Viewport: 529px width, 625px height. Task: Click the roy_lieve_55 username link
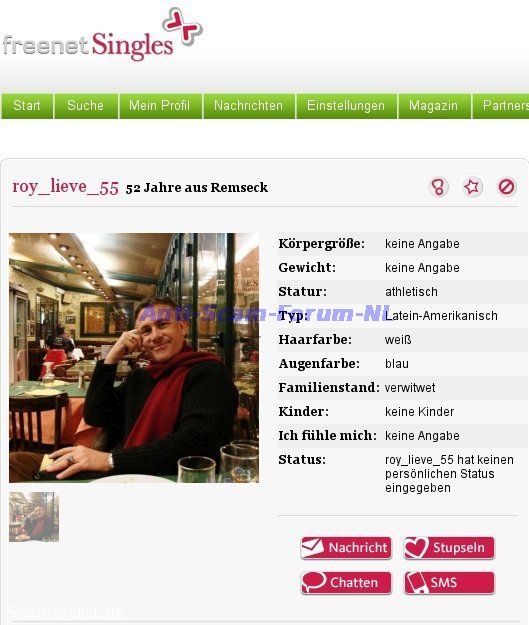65,187
